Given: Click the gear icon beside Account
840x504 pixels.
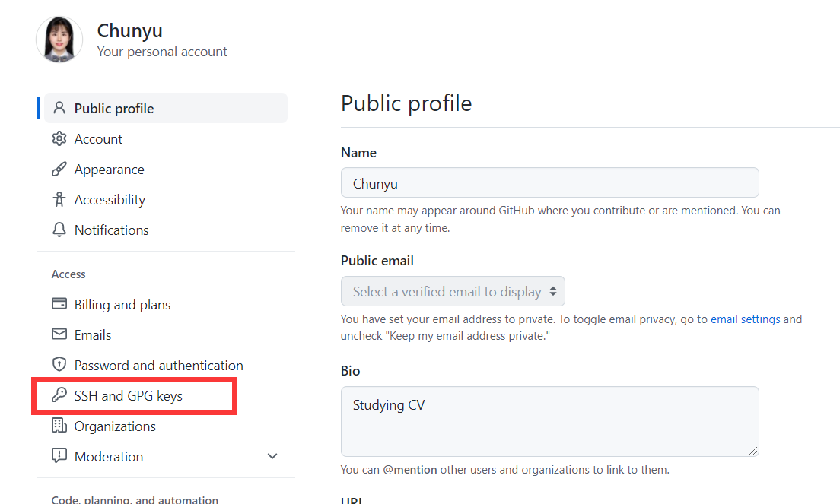Looking at the screenshot, I should (59, 138).
